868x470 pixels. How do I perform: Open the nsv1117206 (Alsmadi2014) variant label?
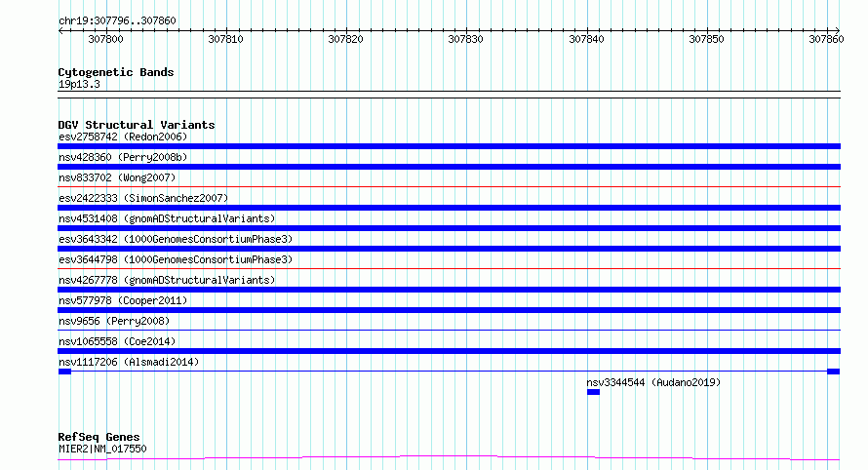click(x=129, y=362)
